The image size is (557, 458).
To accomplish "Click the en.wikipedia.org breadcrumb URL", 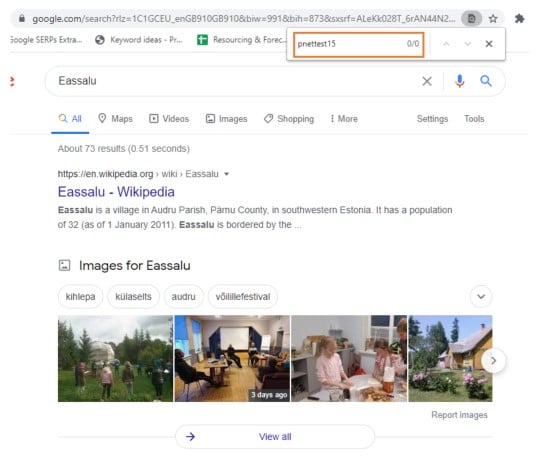I will tap(105, 174).
